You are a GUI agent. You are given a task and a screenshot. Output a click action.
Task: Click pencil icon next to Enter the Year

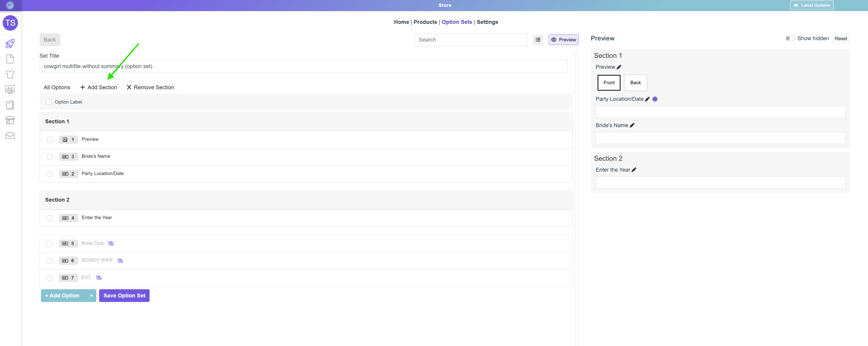click(x=634, y=170)
